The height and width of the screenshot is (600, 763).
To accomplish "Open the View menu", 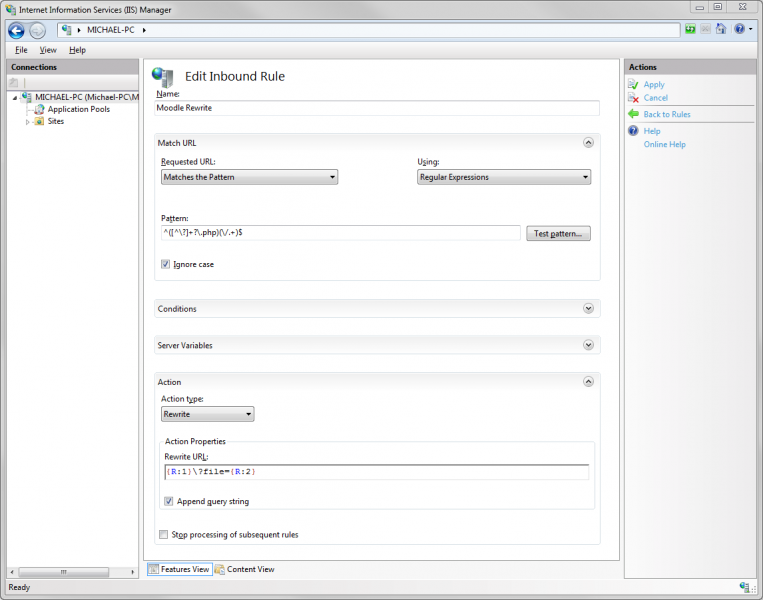I will (48, 50).
